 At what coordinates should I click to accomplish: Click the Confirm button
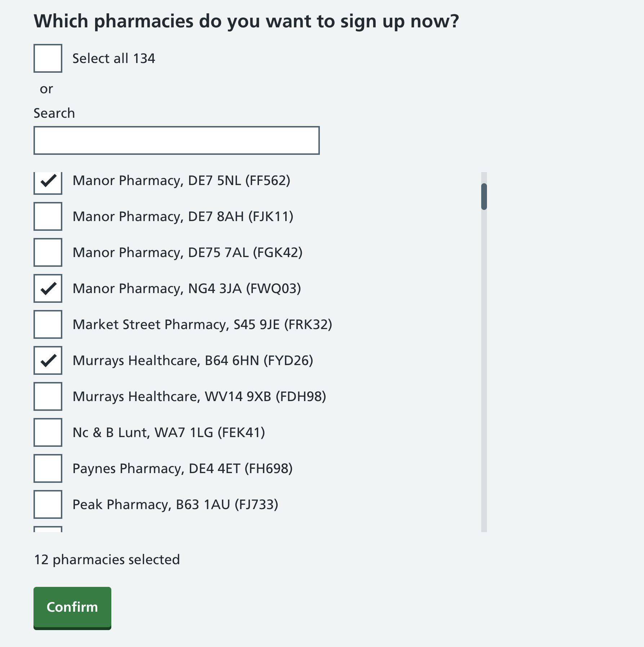point(72,607)
